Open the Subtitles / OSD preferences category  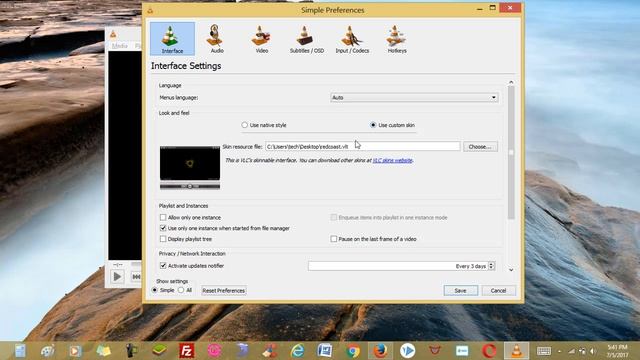pos(307,39)
